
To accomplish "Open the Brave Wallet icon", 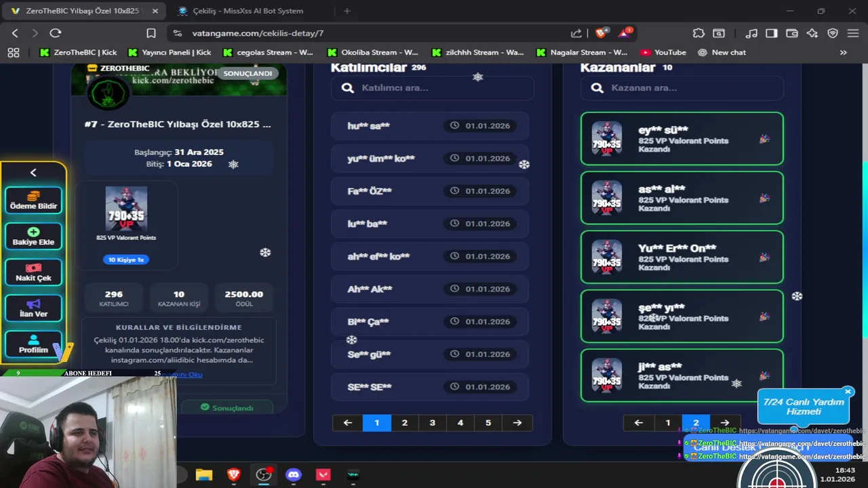I will coord(791,33).
